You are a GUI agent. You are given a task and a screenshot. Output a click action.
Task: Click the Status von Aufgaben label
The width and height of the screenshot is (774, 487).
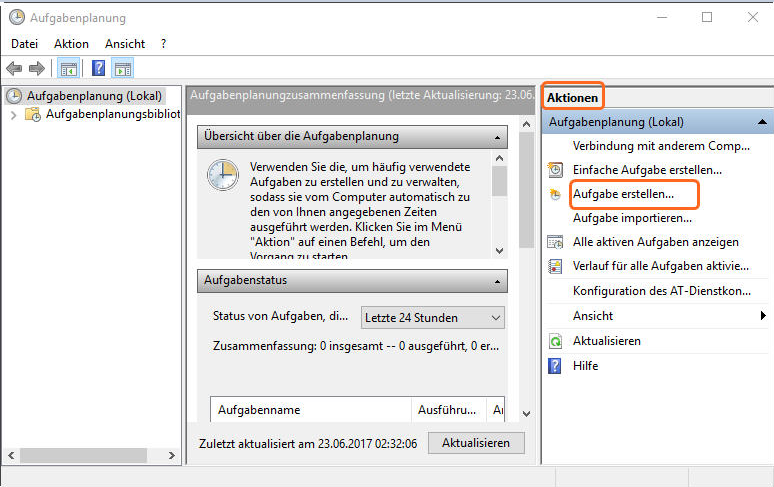[x=280, y=316]
